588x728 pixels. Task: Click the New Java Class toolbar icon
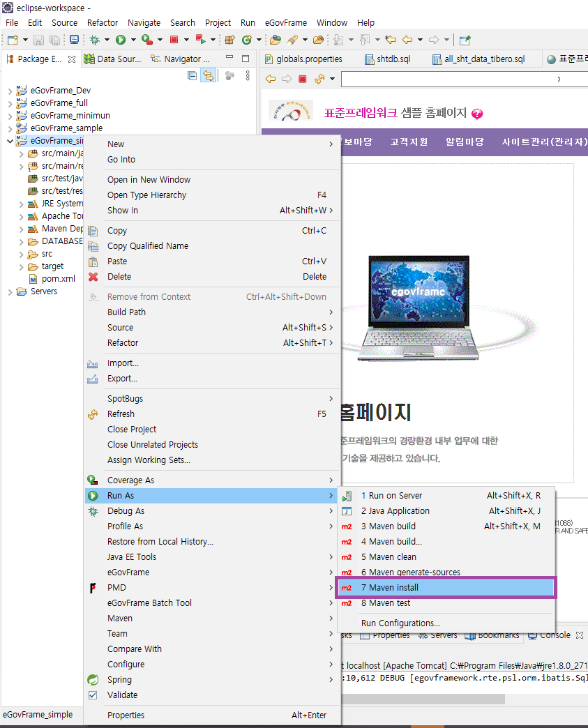tap(247, 40)
